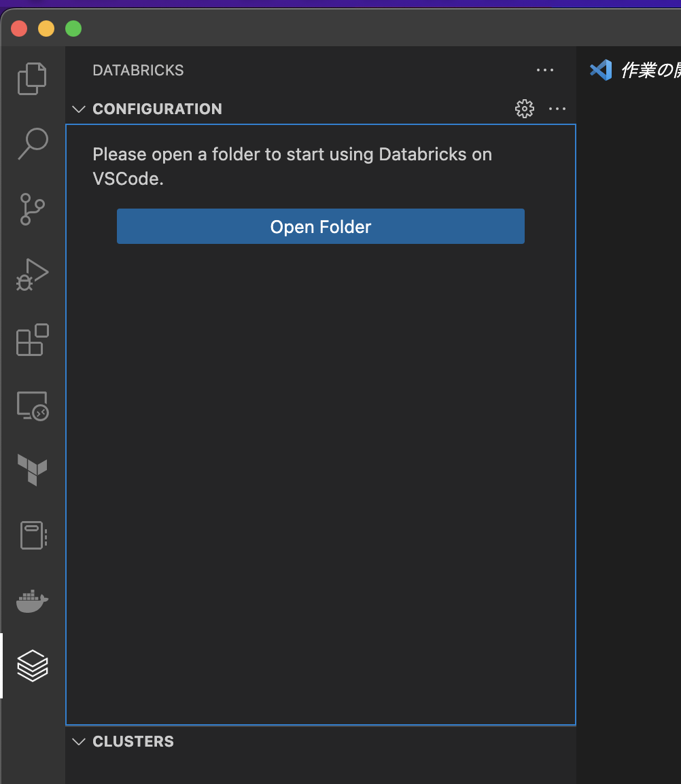The image size is (681, 784).
Task: Open the Docker extension view
Action: click(x=33, y=601)
